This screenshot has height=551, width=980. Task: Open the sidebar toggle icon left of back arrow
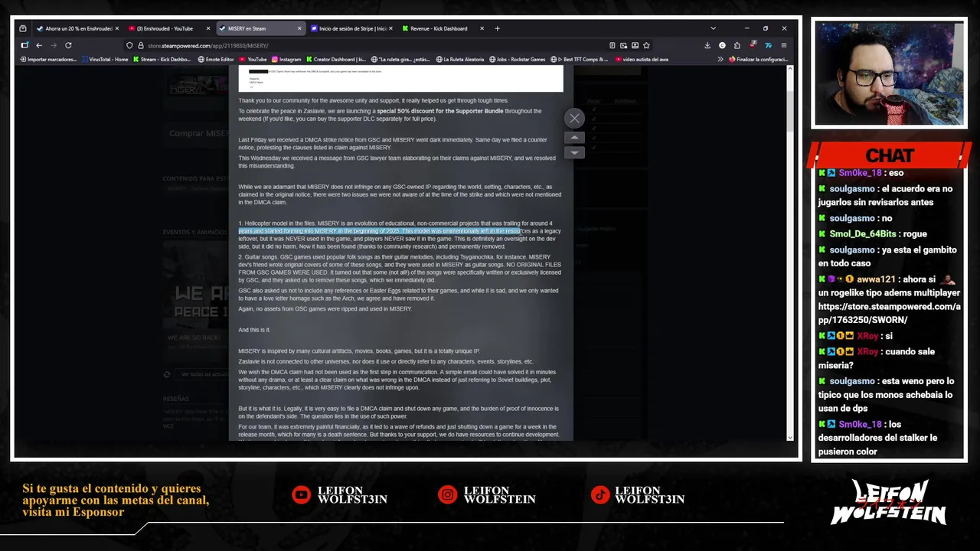pos(24,45)
